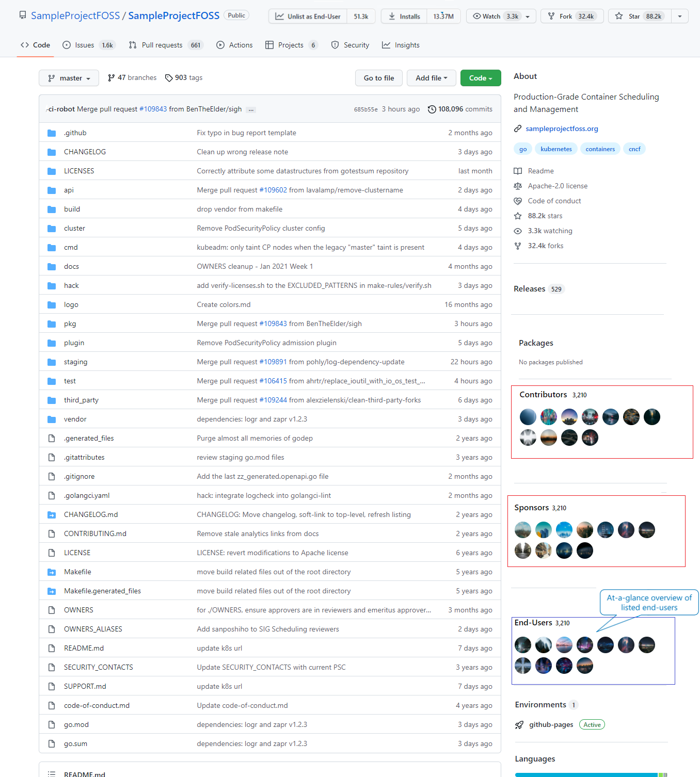This screenshot has height=777, width=700.
Task: Select the Insights tab
Action: click(x=401, y=45)
